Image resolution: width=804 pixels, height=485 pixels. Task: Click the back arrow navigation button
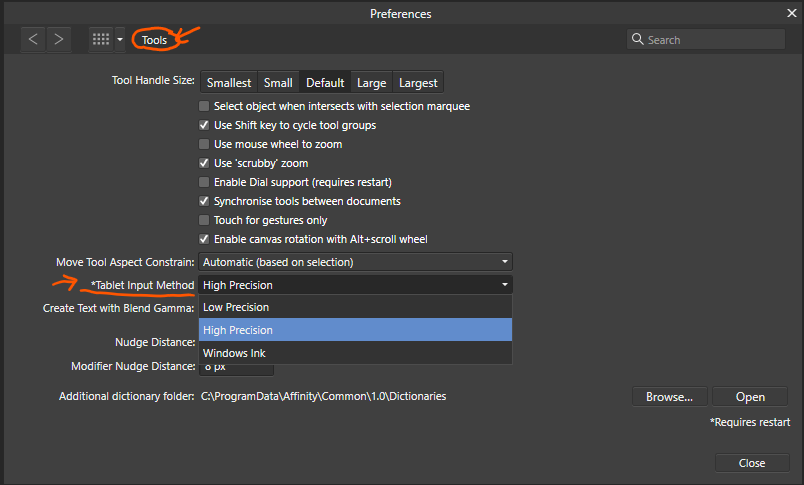click(33, 39)
